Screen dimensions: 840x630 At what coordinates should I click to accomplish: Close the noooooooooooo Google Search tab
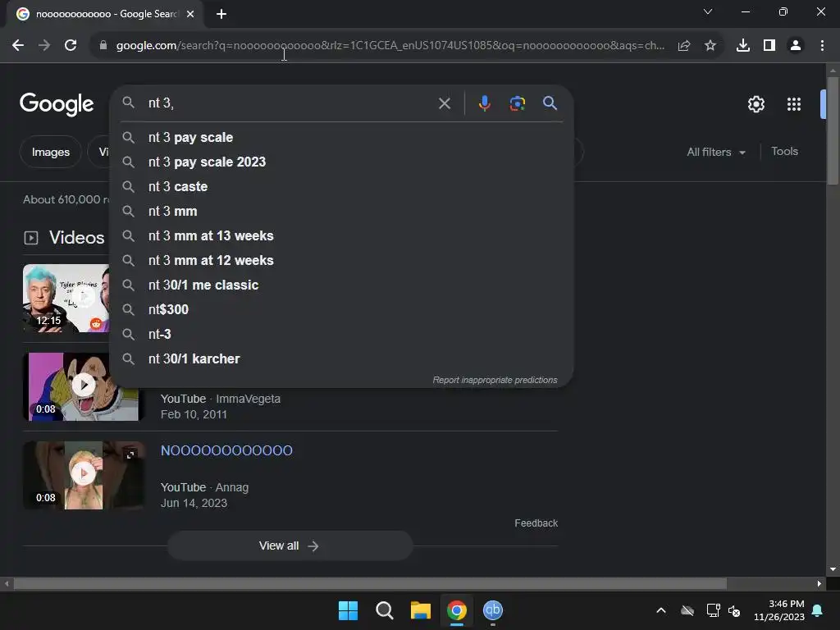pos(190,14)
